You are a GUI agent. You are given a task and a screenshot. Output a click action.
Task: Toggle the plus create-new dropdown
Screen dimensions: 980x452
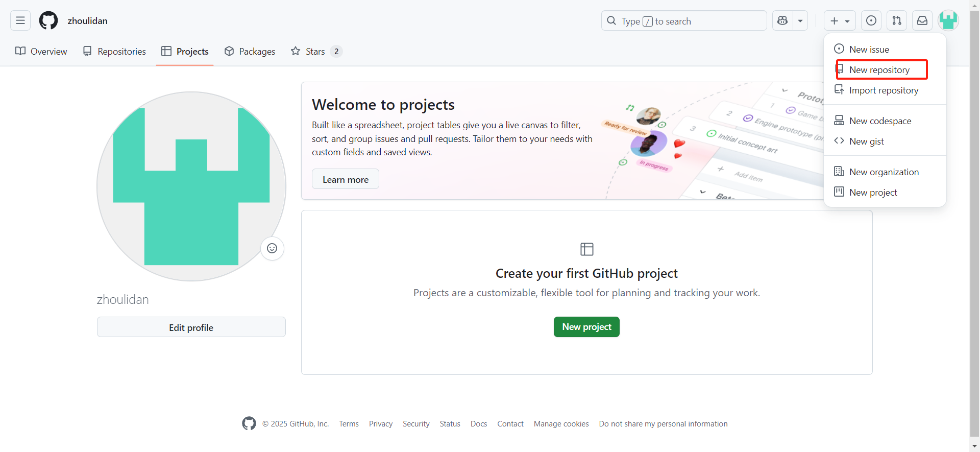tap(840, 20)
